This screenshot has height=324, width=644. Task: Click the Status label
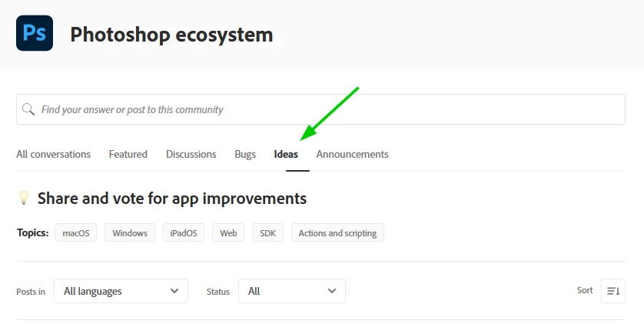pyautogui.click(x=218, y=292)
